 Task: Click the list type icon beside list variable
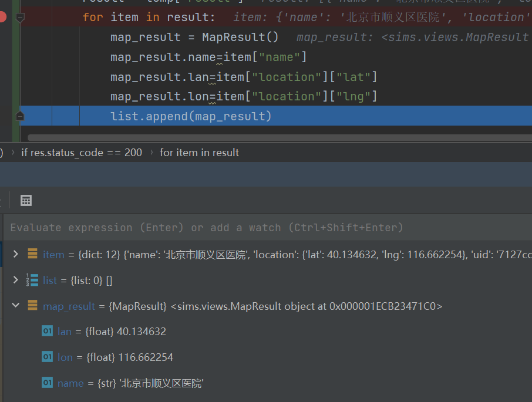[32, 280]
